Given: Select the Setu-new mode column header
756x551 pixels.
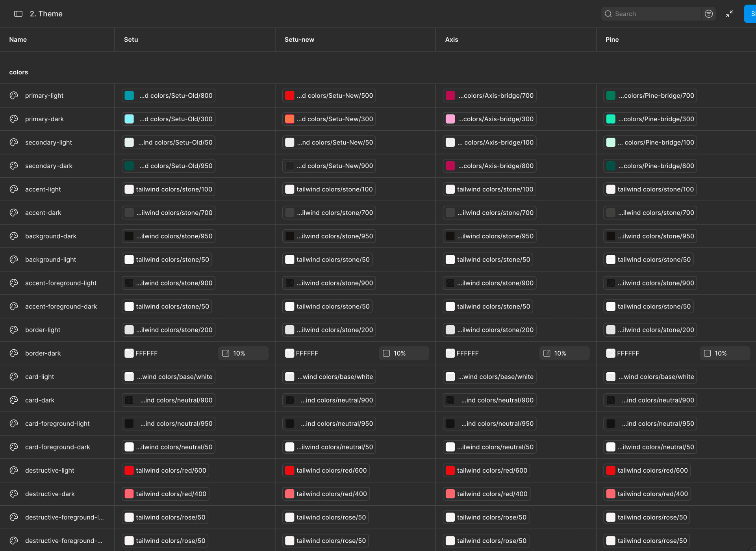Looking at the screenshot, I should coord(299,39).
